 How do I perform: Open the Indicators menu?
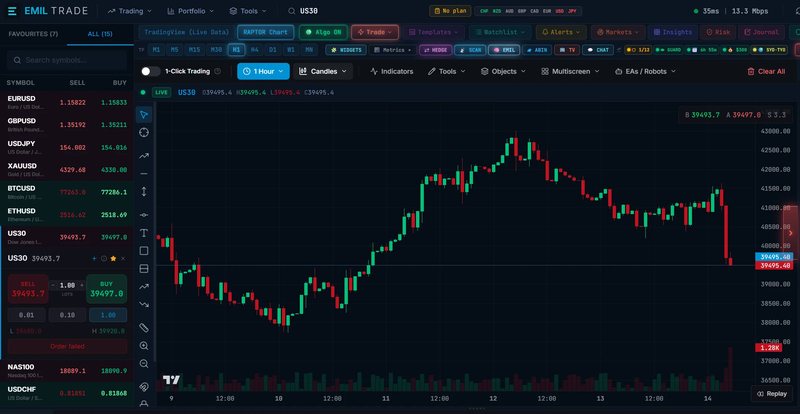point(392,71)
